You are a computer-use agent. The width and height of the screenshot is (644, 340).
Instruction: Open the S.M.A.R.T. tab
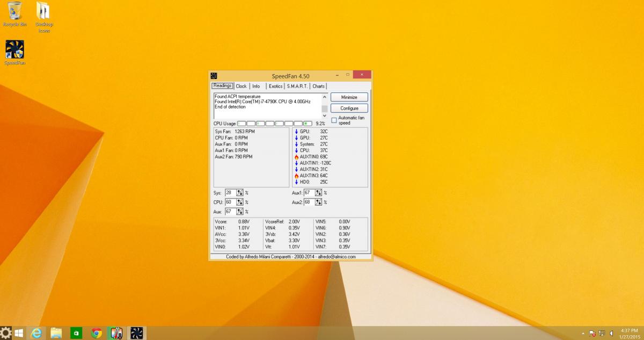point(297,86)
